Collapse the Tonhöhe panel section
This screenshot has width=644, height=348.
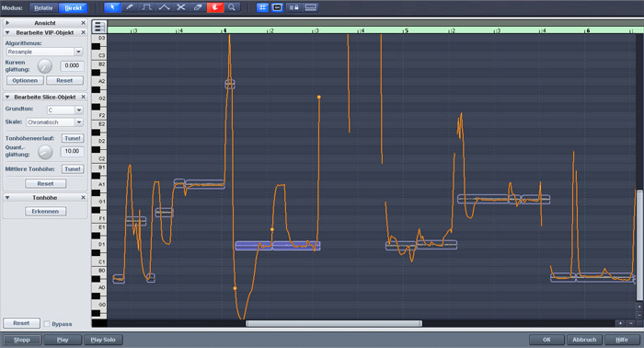point(7,198)
